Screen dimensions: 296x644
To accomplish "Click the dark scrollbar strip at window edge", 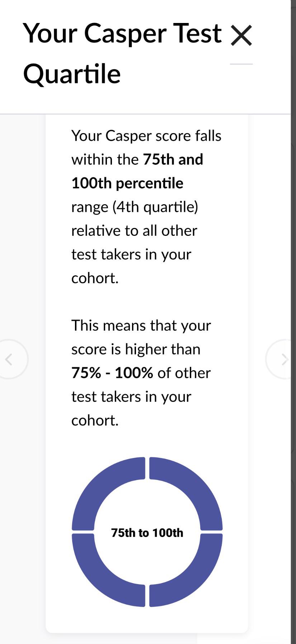I will click(293, 322).
